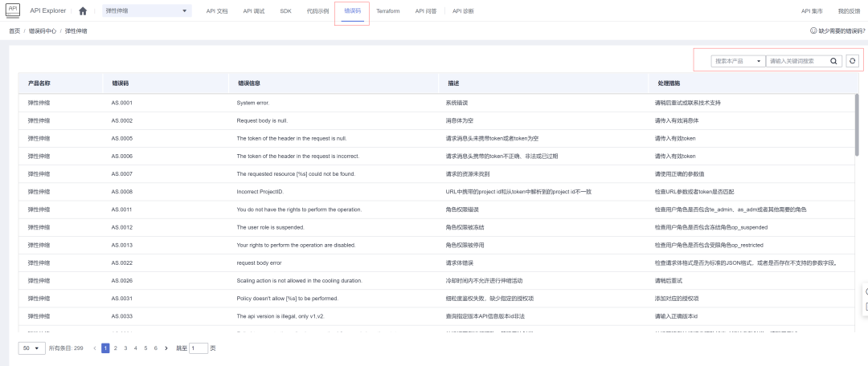This screenshot has width=868, height=366.
Task: Go to page 6
Action: coord(156,348)
